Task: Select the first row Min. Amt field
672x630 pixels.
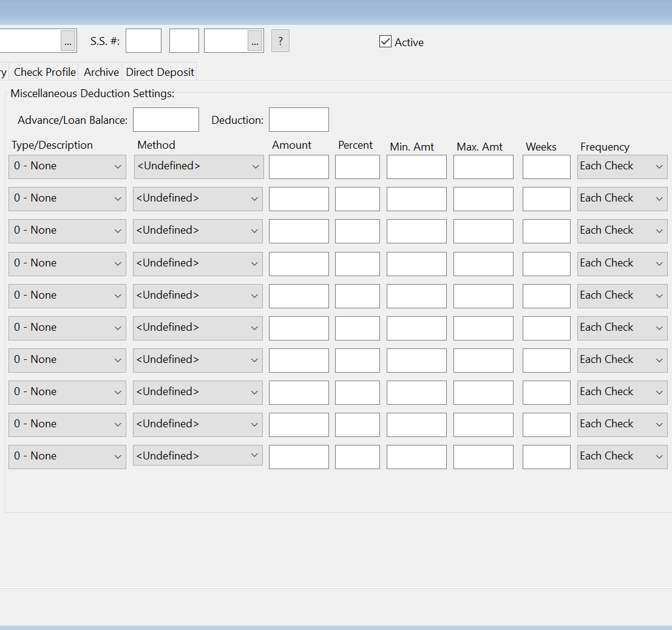Action: pos(416,167)
